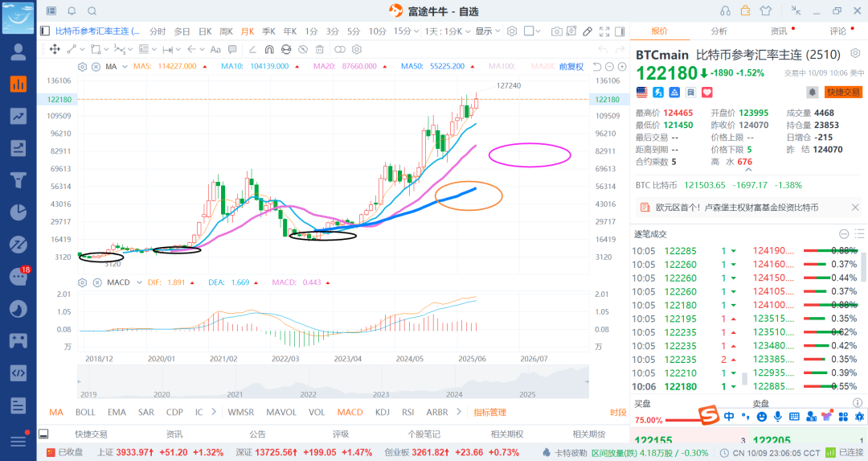Open 指标管理 indicator management link
868x461 pixels.
tap(490, 412)
